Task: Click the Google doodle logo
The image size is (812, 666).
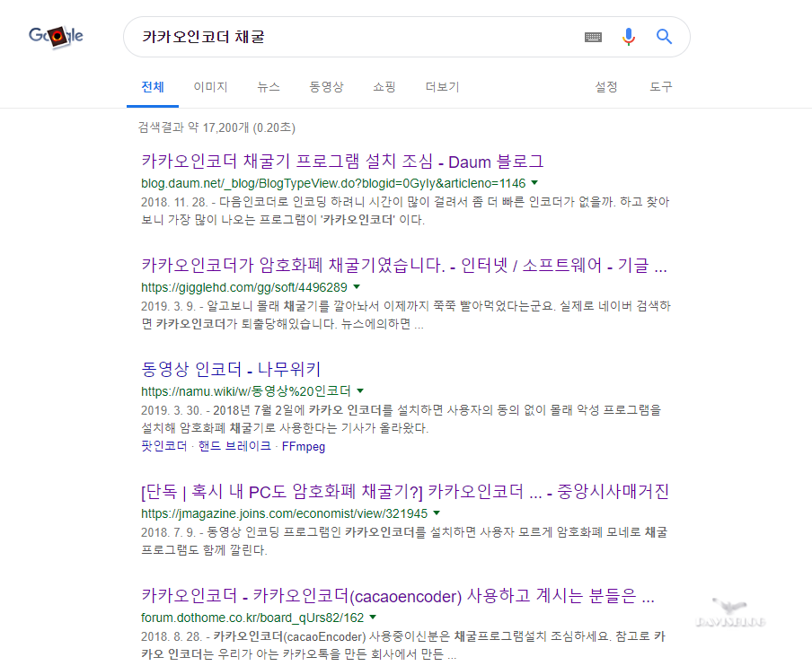Action: (x=56, y=37)
